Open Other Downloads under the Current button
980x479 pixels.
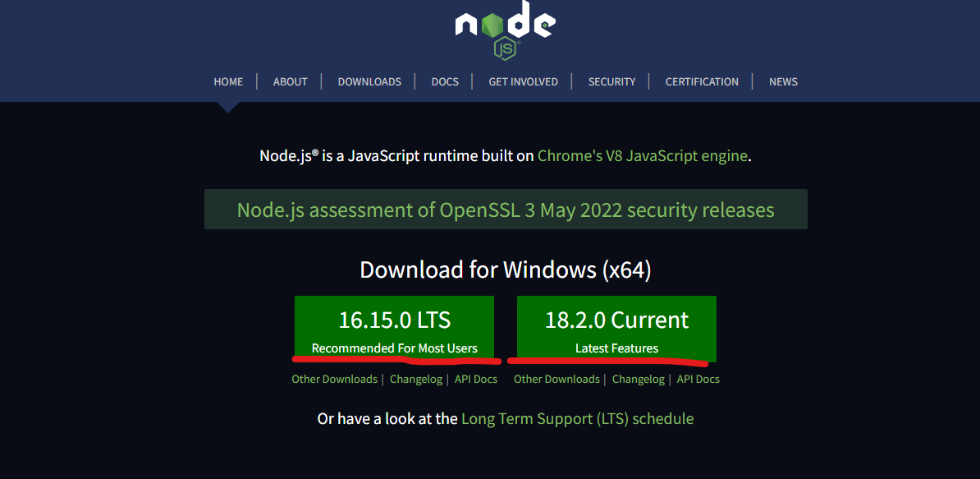(556, 379)
